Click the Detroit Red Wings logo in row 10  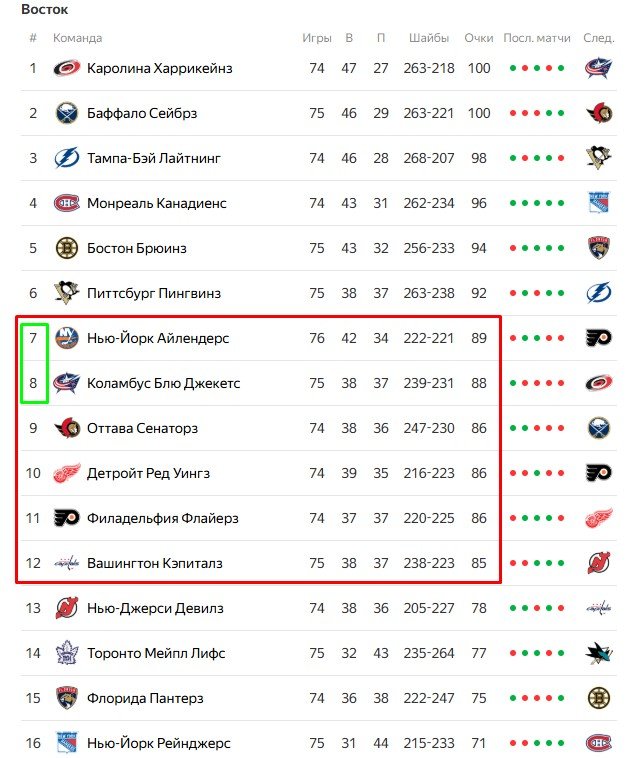(x=67, y=473)
